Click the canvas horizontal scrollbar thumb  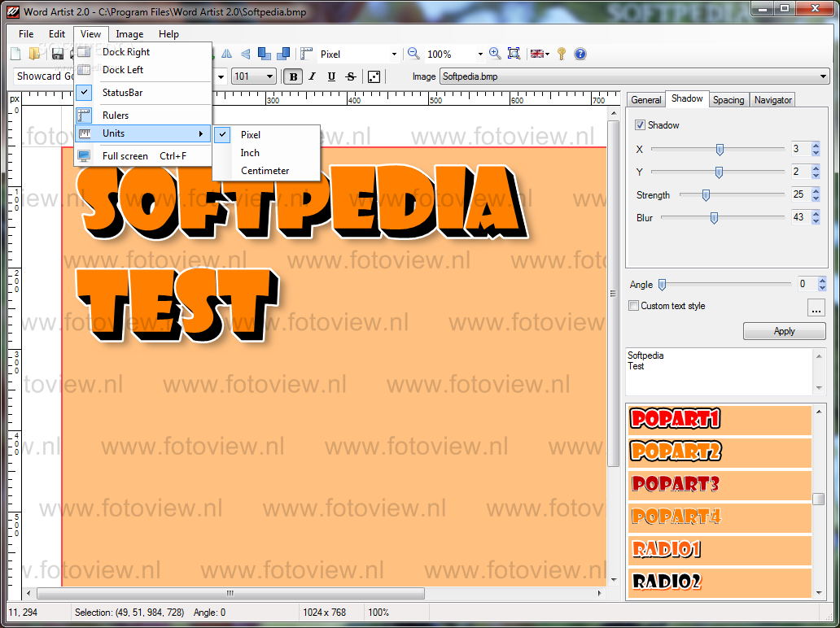pyautogui.click(x=231, y=593)
